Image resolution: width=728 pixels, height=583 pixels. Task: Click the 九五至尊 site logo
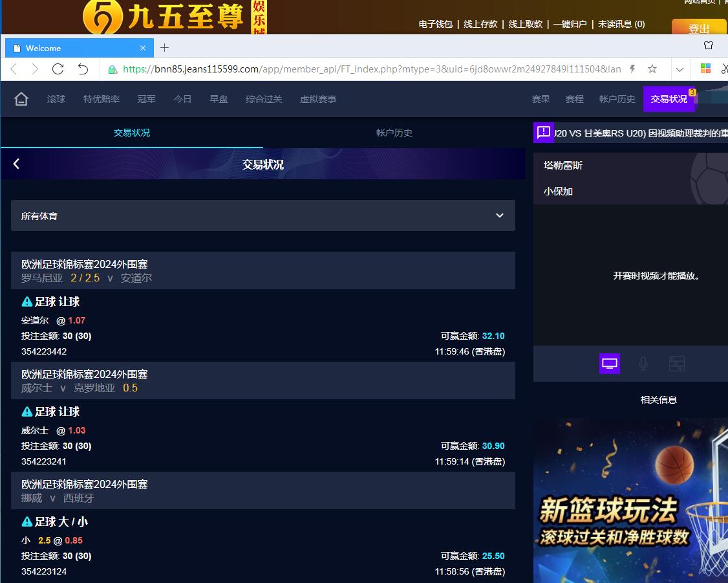point(174,17)
